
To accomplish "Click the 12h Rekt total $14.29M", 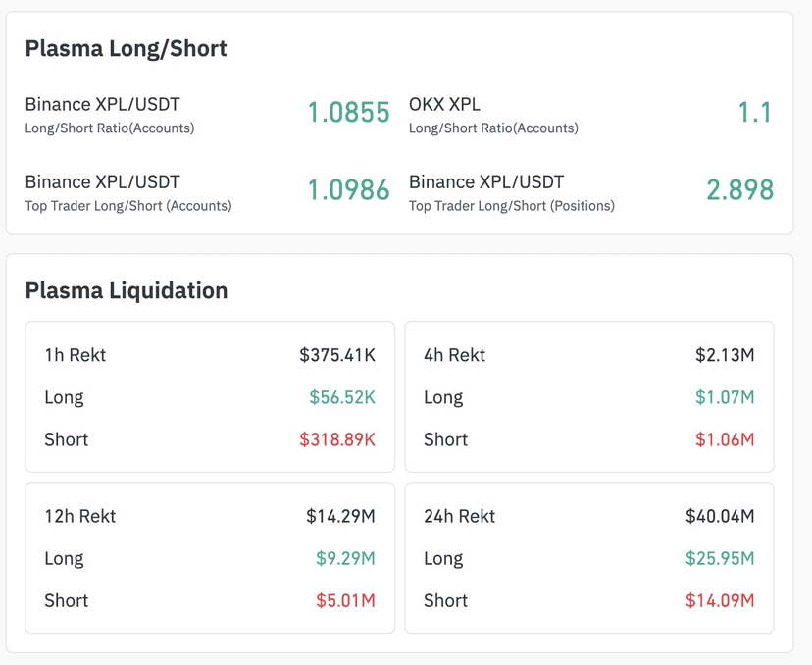I will click(x=340, y=516).
